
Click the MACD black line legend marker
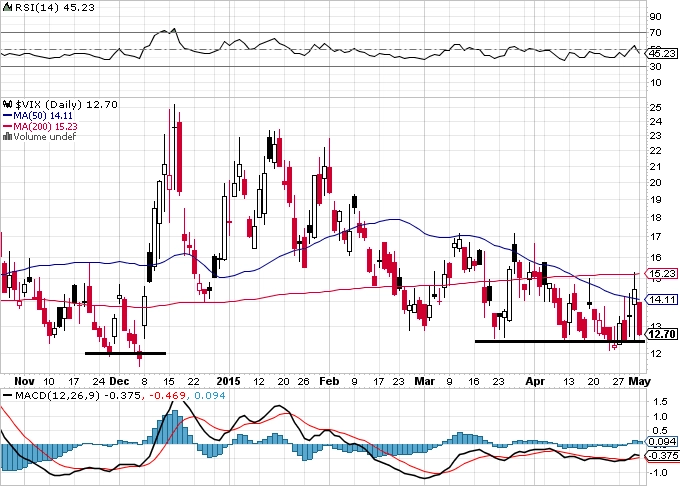click(7, 395)
